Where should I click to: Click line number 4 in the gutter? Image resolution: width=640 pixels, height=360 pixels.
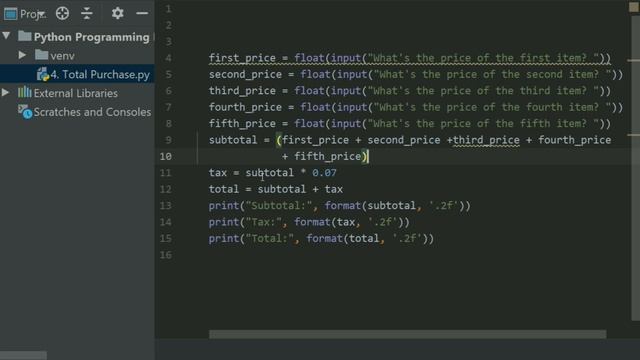(168, 58)
